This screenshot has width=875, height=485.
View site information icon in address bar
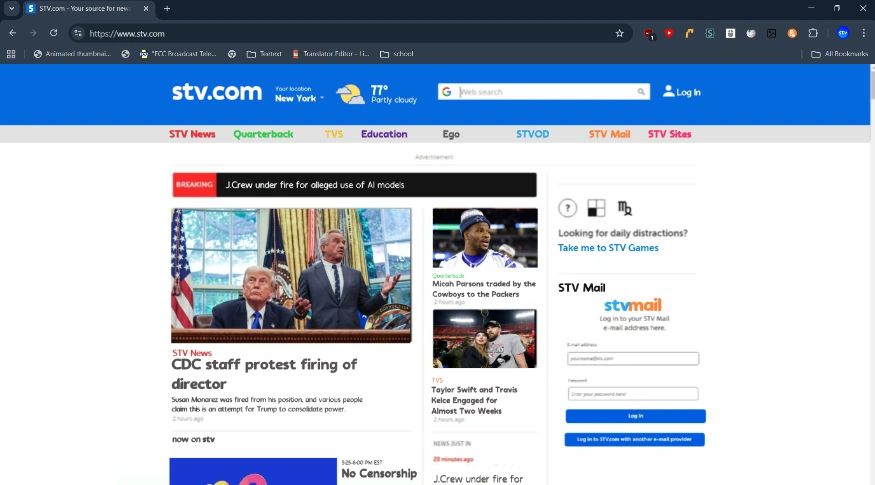(78, 33)
